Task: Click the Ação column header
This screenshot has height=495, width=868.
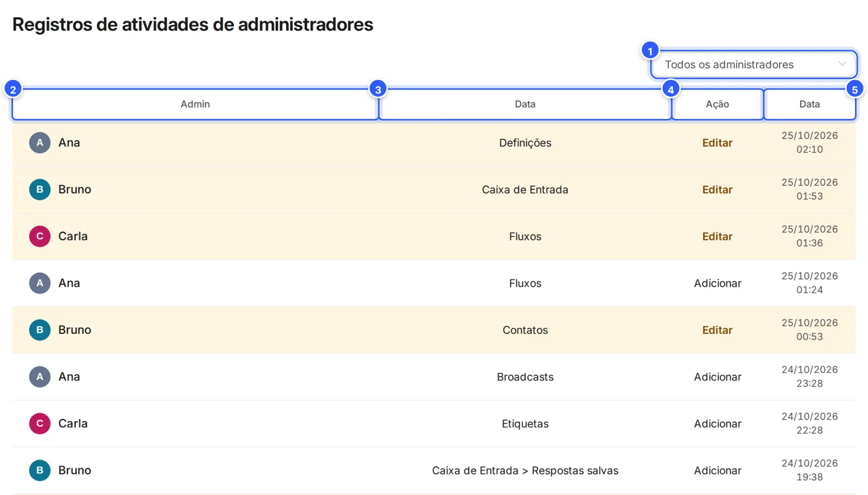Action: pyautogui.click(x=717, y=104)
